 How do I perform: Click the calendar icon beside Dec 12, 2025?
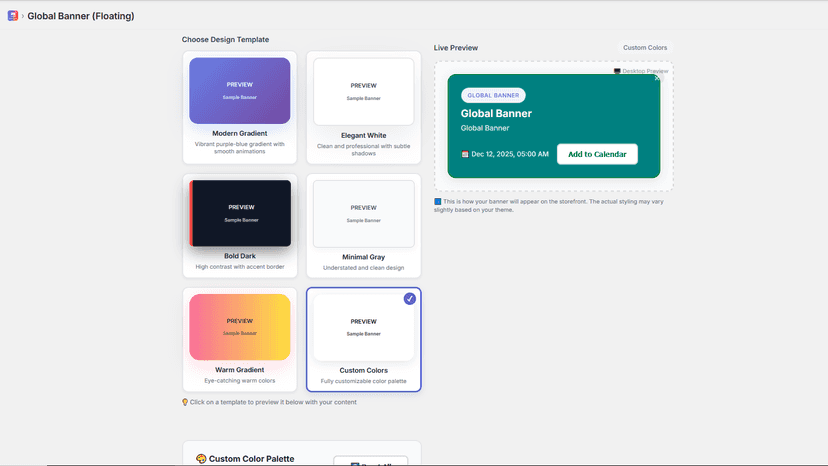[x=465, y=154]
